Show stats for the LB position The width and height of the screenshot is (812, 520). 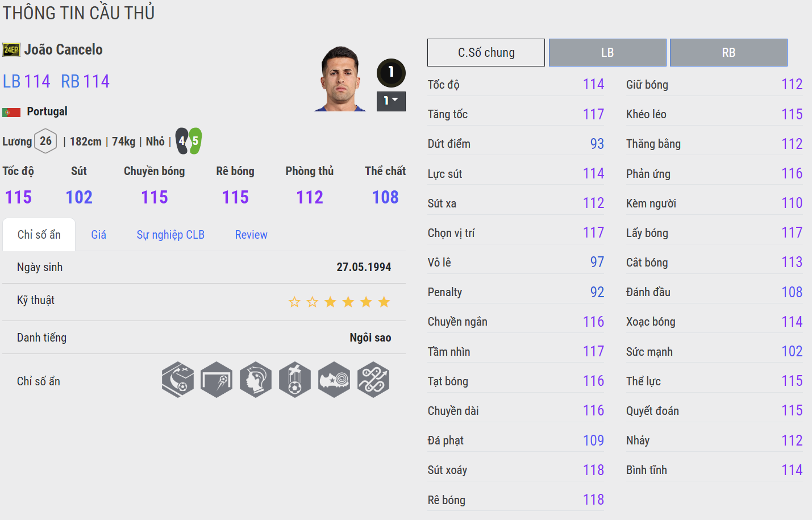click(x=607, y=53)
